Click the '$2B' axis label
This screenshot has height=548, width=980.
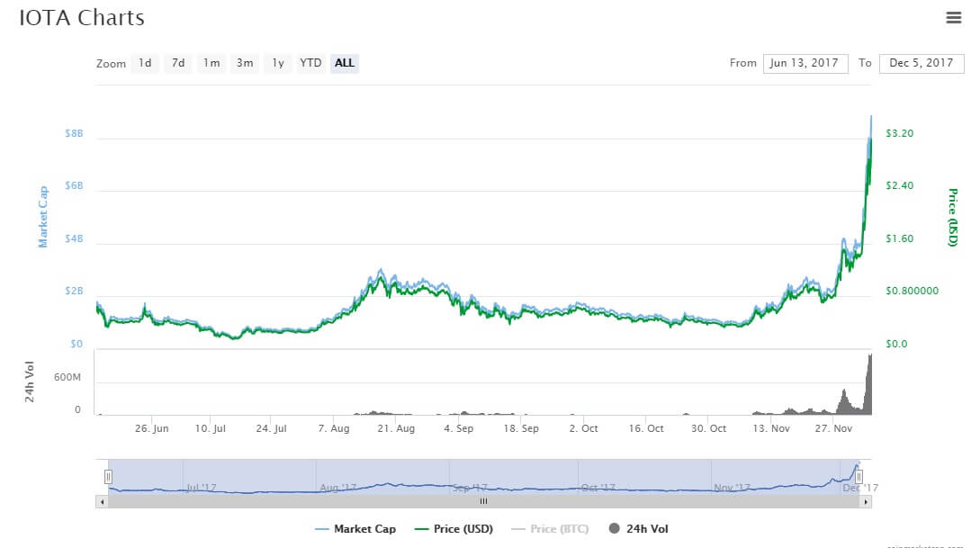pyautogui.click(x=74, y=292)
